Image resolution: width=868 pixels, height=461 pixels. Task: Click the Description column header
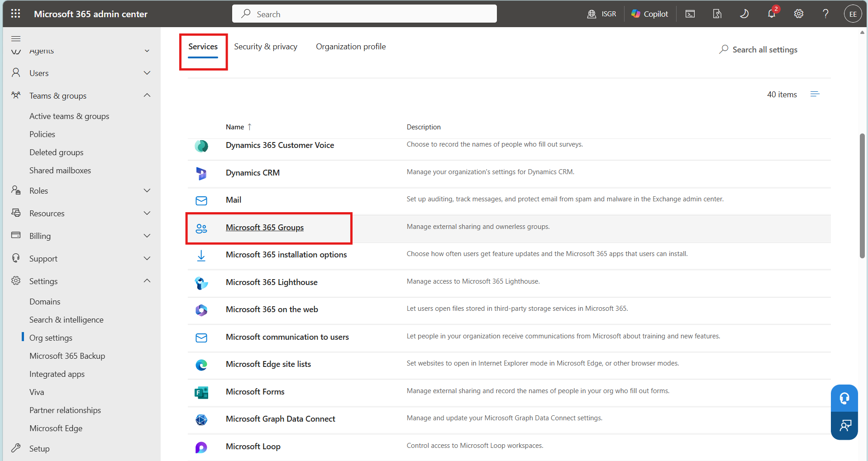[424, 127]
